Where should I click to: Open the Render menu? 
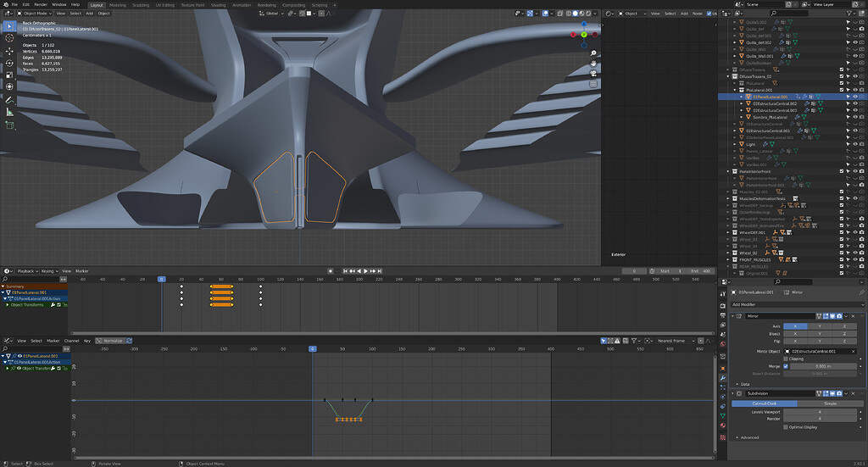point(41,4)
